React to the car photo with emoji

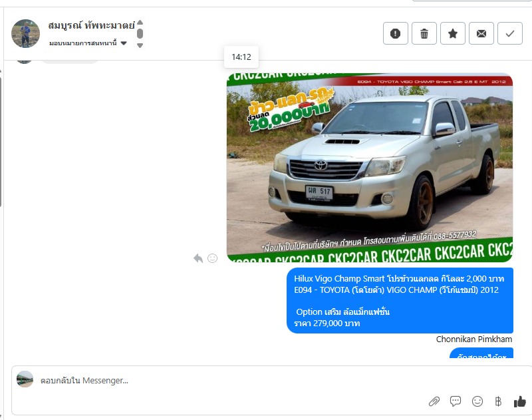[x=212, y=258]
